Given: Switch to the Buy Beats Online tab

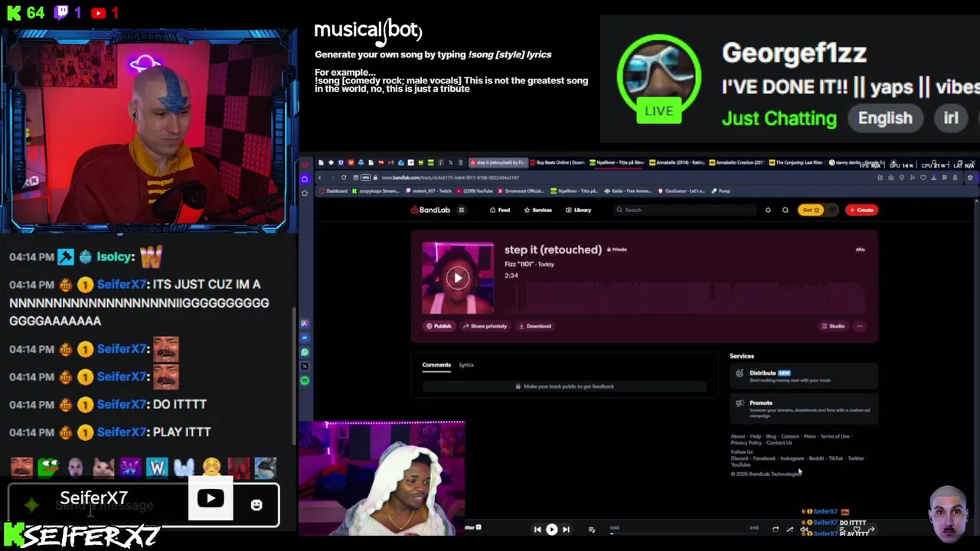Looking at the screenshot, I should 559,162.
